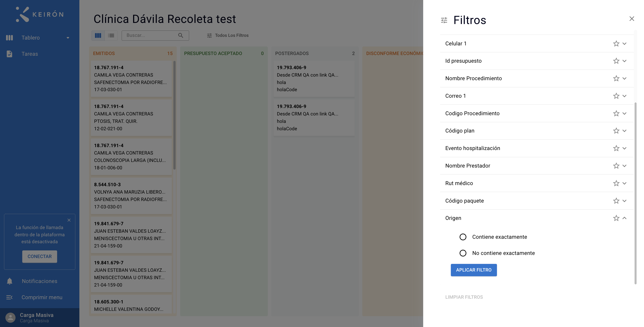The image size is (644, 327).
Task: Click the filter sliders icon beside Filtros
Action: (444, 20)
